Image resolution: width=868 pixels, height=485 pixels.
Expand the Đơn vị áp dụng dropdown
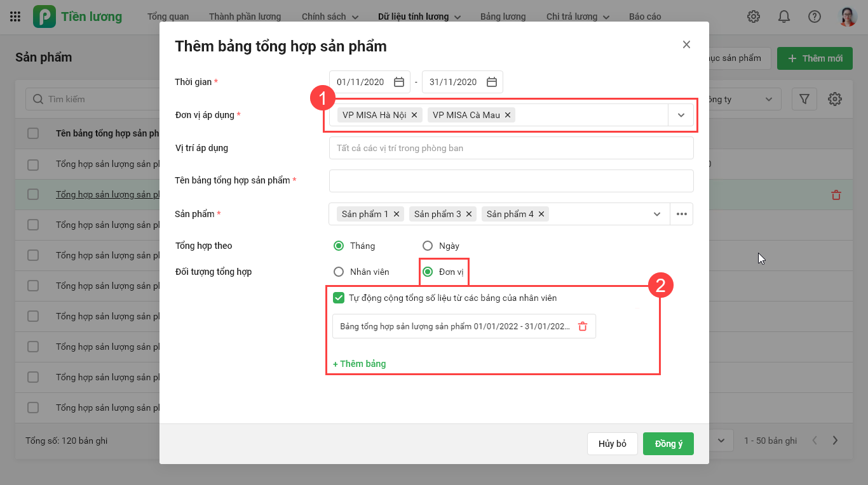point(681,115)
